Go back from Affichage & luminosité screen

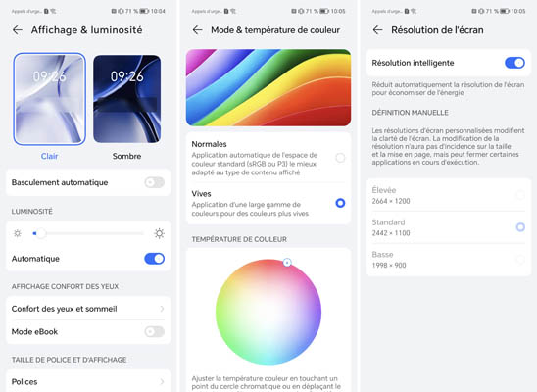pos(18,30)
